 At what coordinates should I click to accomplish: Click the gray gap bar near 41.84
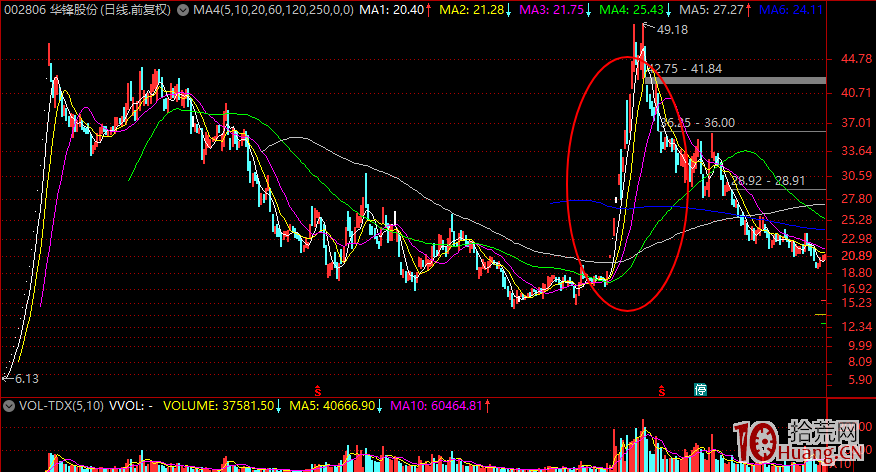[x=735, y=81]
